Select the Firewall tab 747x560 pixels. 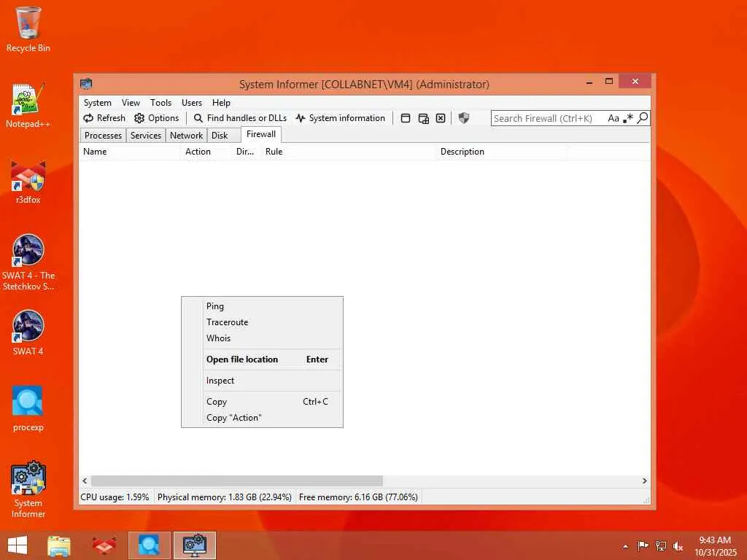261,134
